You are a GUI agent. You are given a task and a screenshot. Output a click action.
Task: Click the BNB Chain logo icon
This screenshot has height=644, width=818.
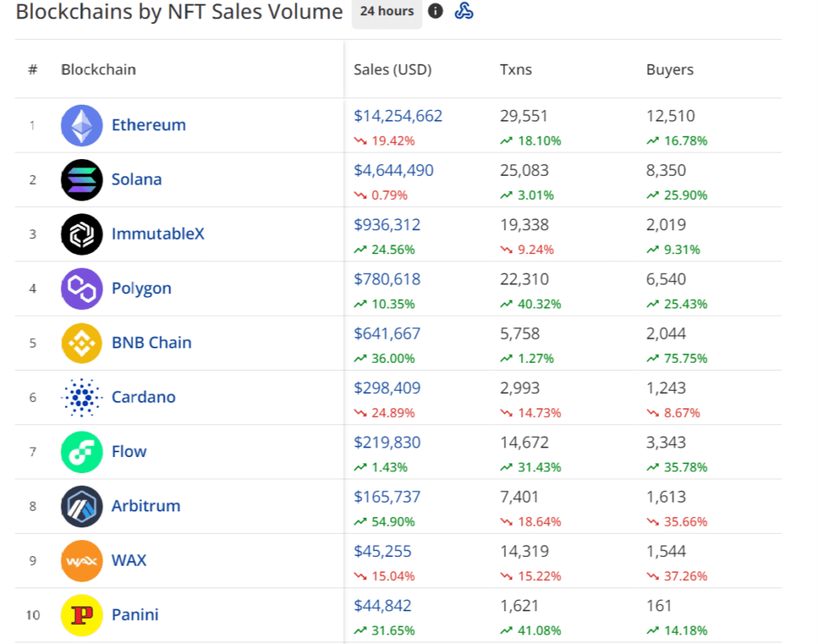[x=81, y=343]
